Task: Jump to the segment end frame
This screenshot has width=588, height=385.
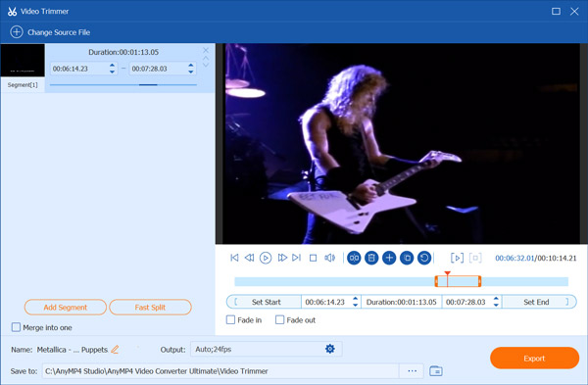Action: point(297,258)
